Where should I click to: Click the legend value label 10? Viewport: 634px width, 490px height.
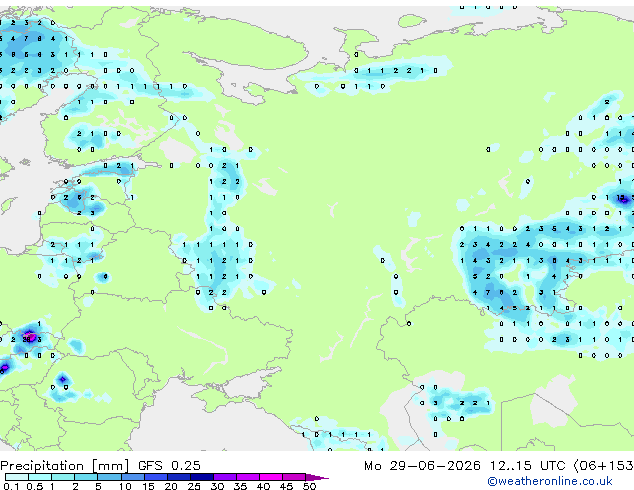pyautogui.click(x=125, y=486)
